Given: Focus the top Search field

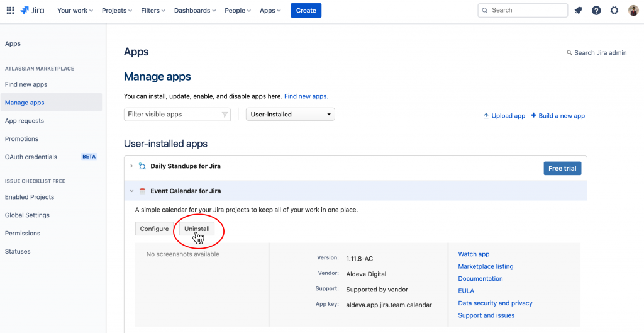Looking at the screenshot, I should 523,10.
